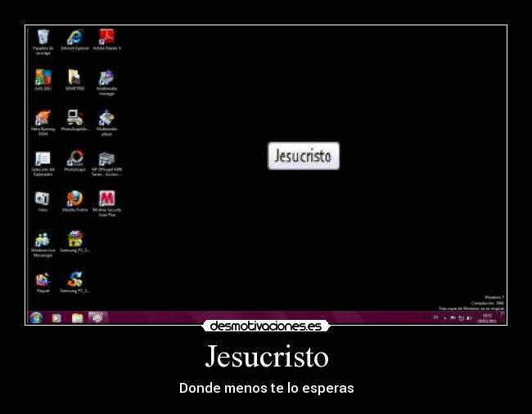Viewport: 532px width, 414px height.
Task: Show hidden system tray icons arrow
Action: [444, 318]
